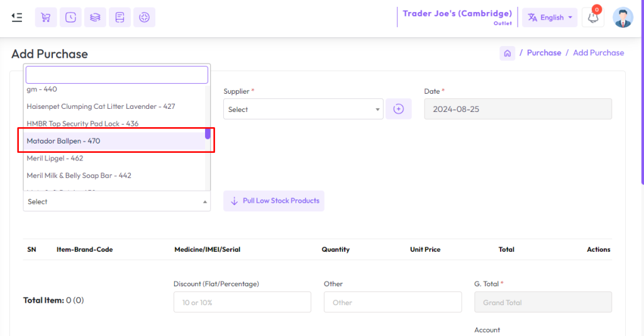Choose Meril Milk & Belly Soap Bar - 442

pos(114,176)
